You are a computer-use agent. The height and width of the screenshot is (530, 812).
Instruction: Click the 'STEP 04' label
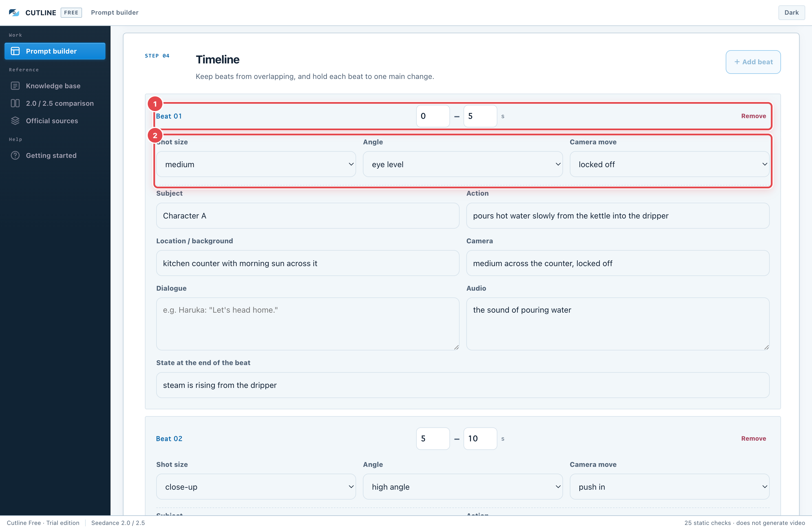pos(157,56)
